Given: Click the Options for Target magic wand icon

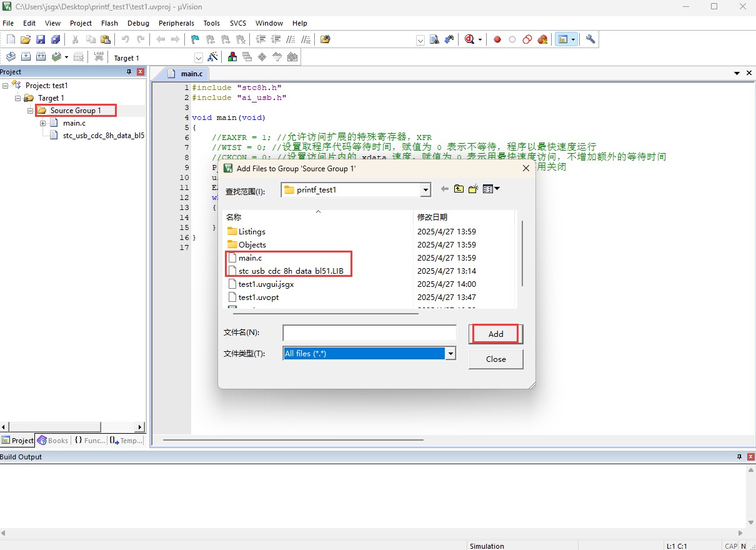Looking at the screenshot, I should 212,57.
